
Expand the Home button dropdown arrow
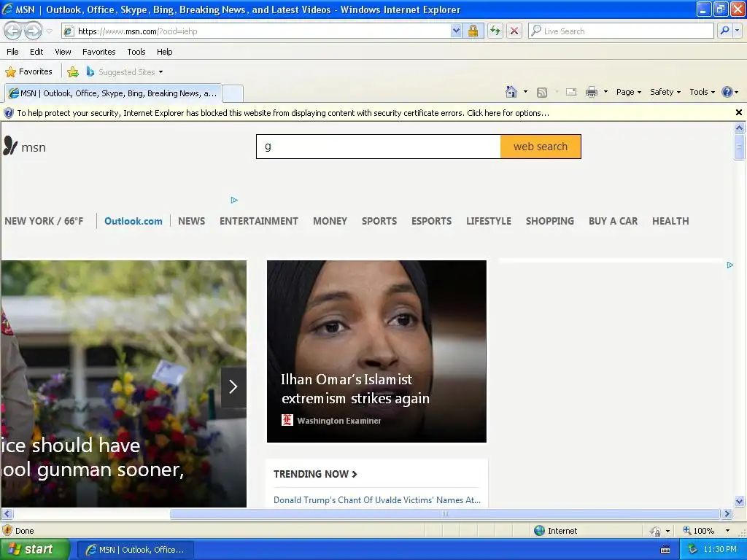[525, 92]
